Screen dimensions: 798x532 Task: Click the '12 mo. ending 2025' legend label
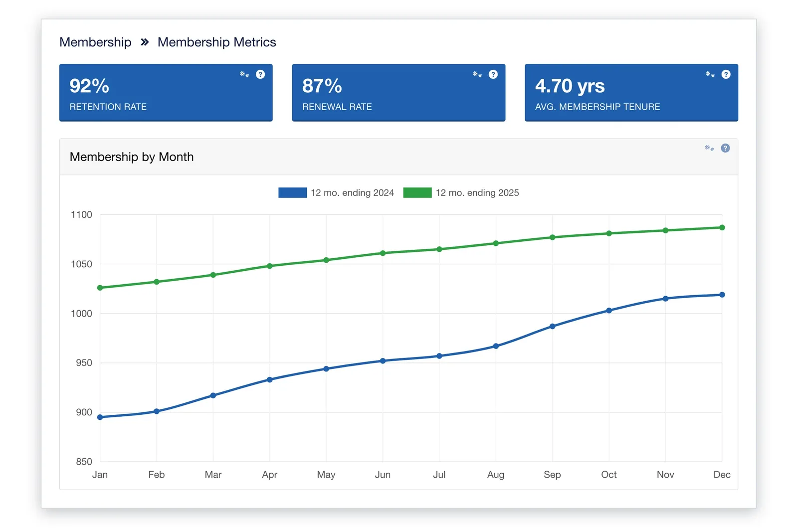pos(477,192)
